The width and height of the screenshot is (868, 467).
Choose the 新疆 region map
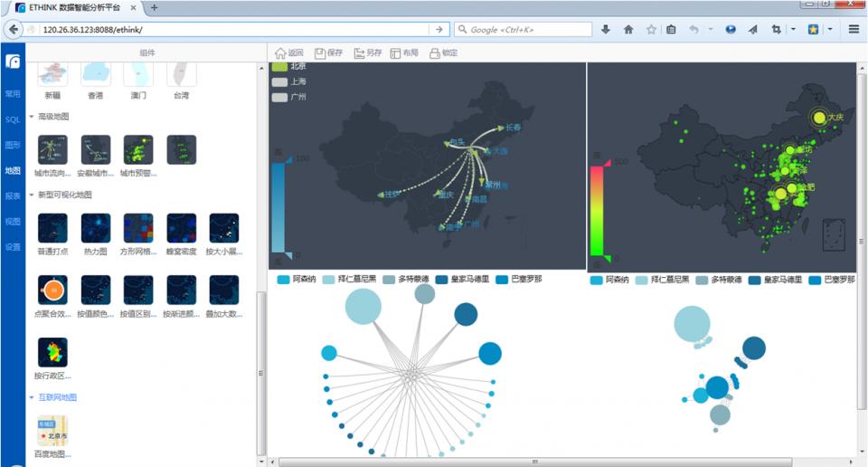tap(52, 75)
